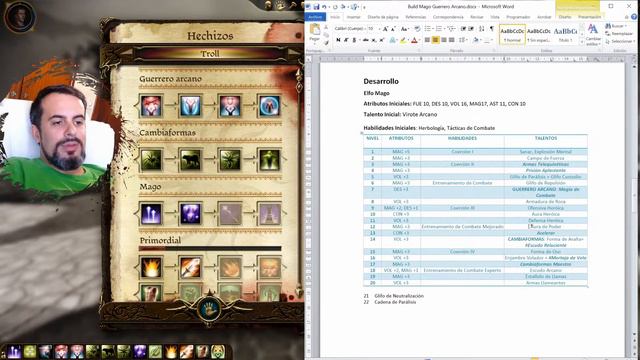Sort the selected paragraphs in Word
This screenshot has width=640, height=360.
point(482,29)
